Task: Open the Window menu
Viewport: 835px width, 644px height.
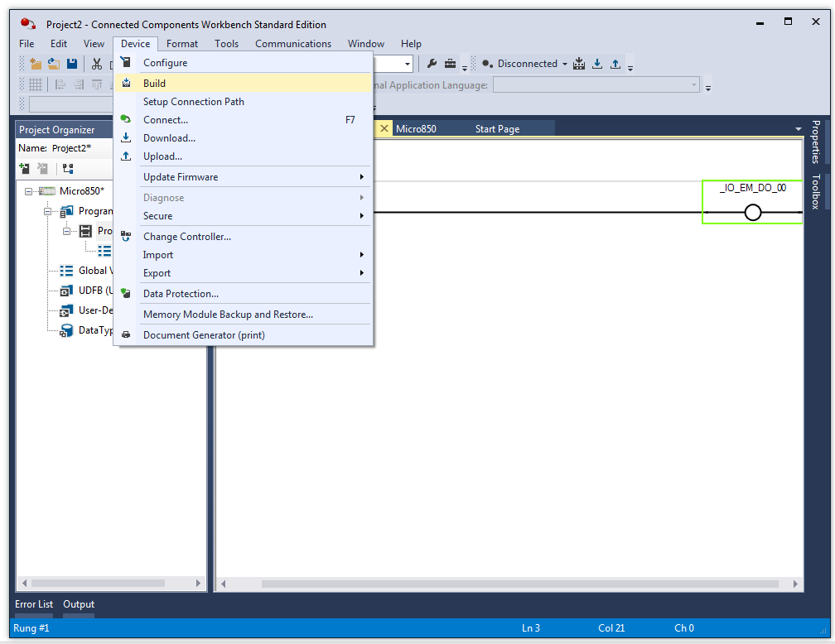Action: coord(366,44)
